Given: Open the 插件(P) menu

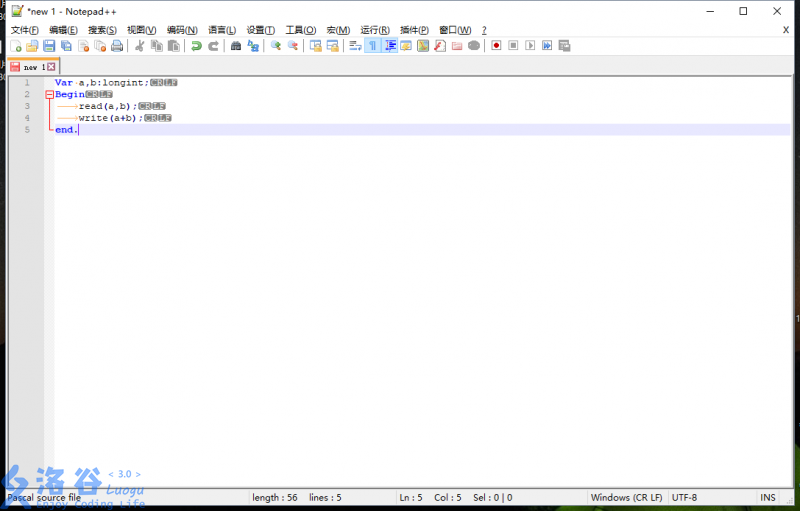Looking at the screenshot, I should [x=414, y=30].
